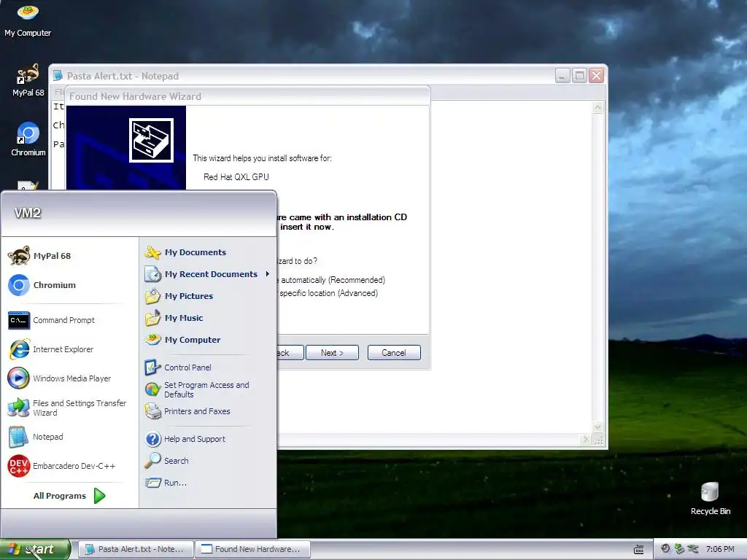
Task: Launch Embarcadero Dev-C++ from Start menu
Action: (x=69, y=466)
